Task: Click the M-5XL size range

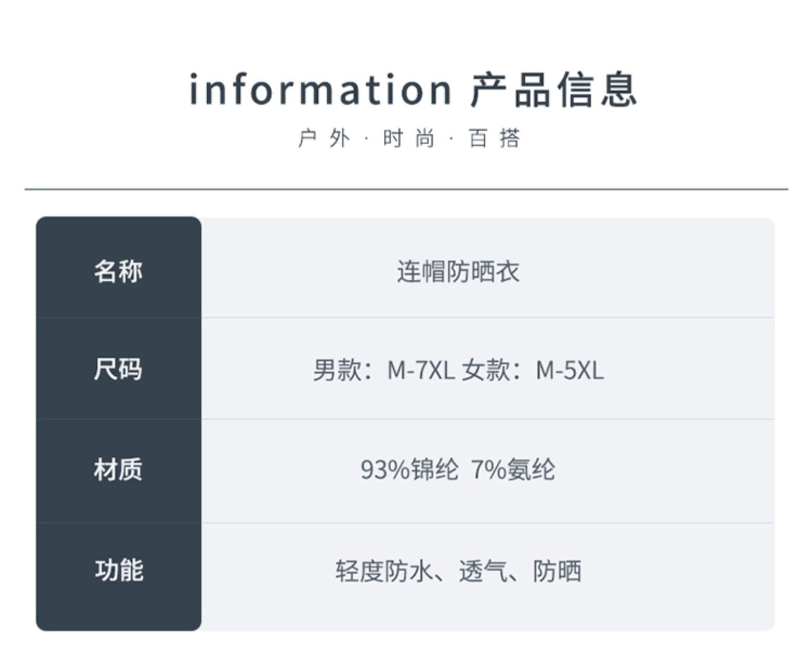Action: [569, 371]
